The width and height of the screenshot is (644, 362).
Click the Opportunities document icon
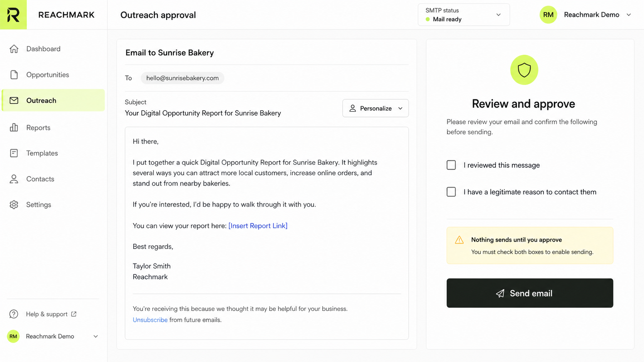14,75
